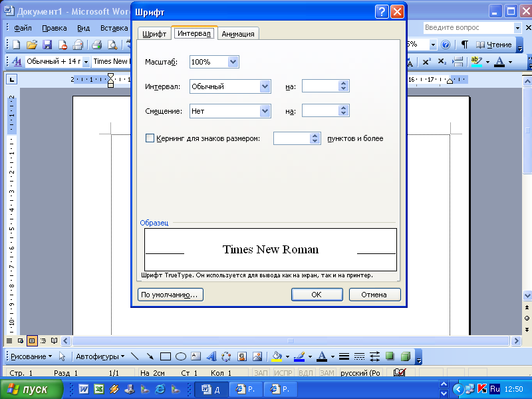The image size is (532, 399).
Task: Open the Автофигуры menu
Action: pyautogui.click(x=100, y=356)
